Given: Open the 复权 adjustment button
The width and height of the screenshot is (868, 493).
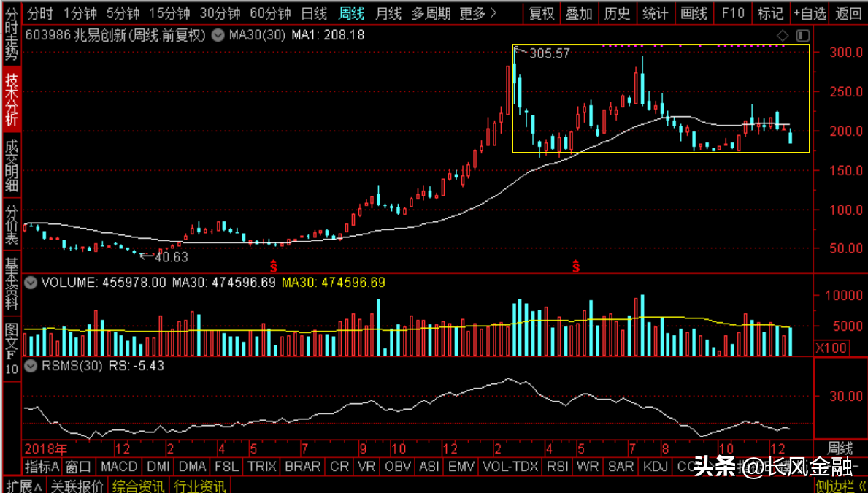Looking at the screenshot, I should (x=542, y=12).
